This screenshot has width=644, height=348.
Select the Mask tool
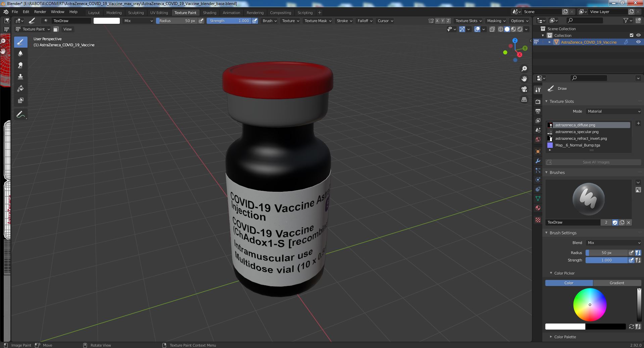pyautogui.click(x=20, y=100)
